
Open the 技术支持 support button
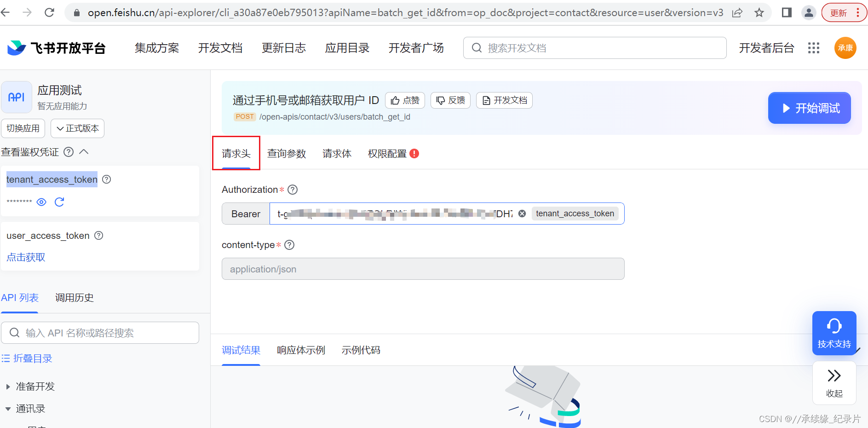click(x=834, y=333)
